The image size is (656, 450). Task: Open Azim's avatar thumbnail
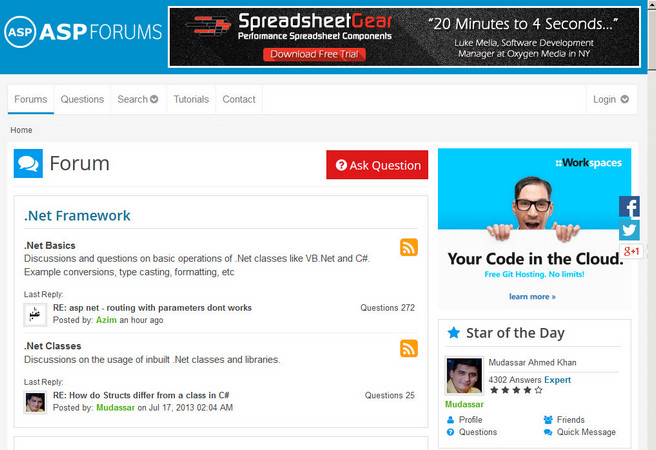pyautogui.click(x=35, y=315)
